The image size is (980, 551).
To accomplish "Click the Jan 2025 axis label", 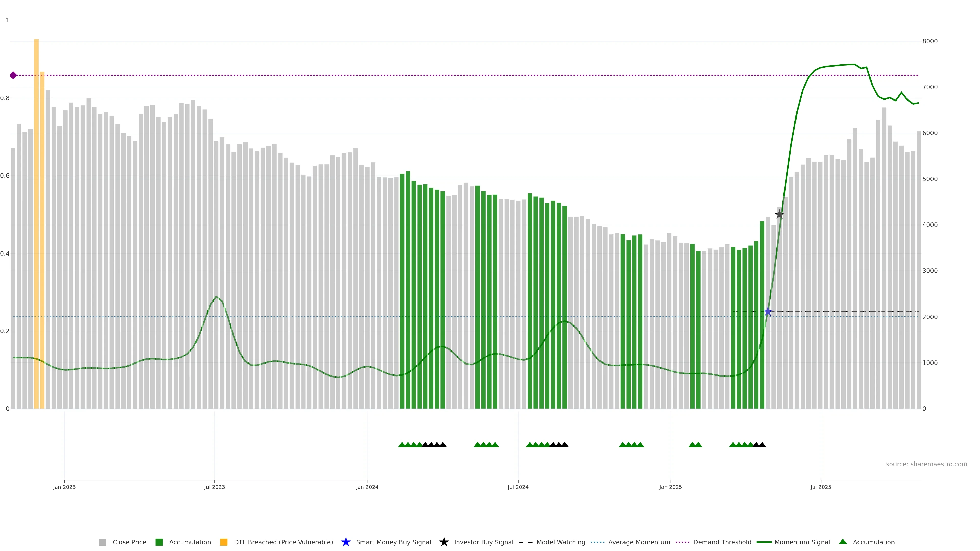I will (x=670, y=487).
